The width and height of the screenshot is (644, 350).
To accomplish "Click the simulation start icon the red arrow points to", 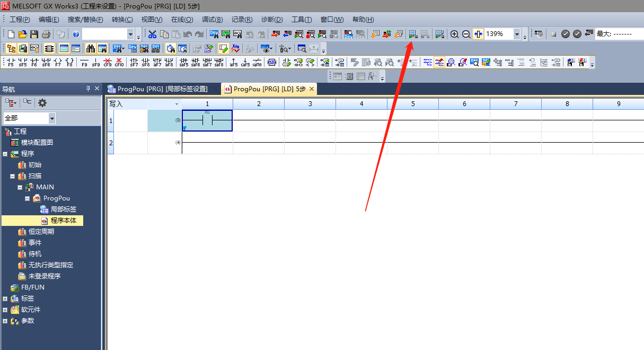I will point(413,34).
